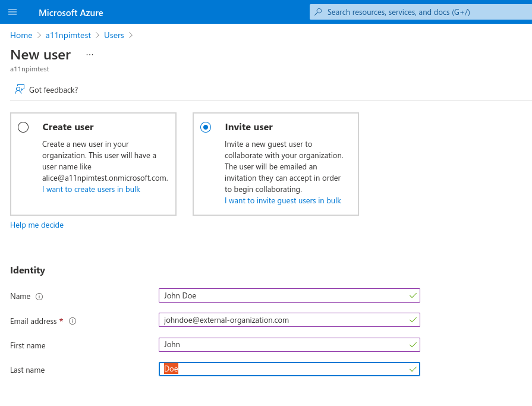Click the Identity section heading
This screenshot has height=406, width=532.
click(27, 270)
